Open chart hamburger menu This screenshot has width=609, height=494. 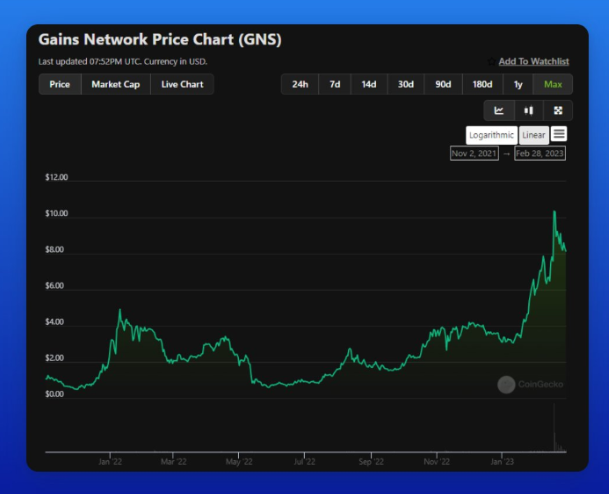(559, 134)
